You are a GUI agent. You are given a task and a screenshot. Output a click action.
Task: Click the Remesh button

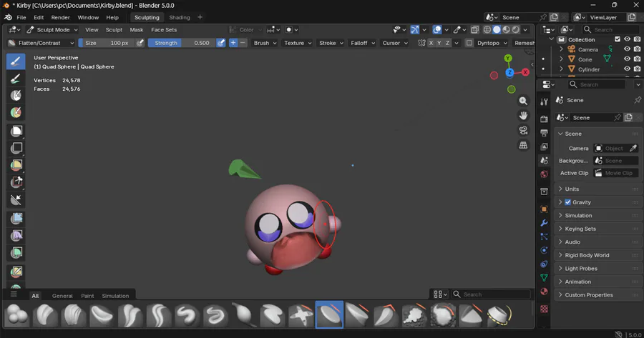pyautogui.click(x=524, y=43)
